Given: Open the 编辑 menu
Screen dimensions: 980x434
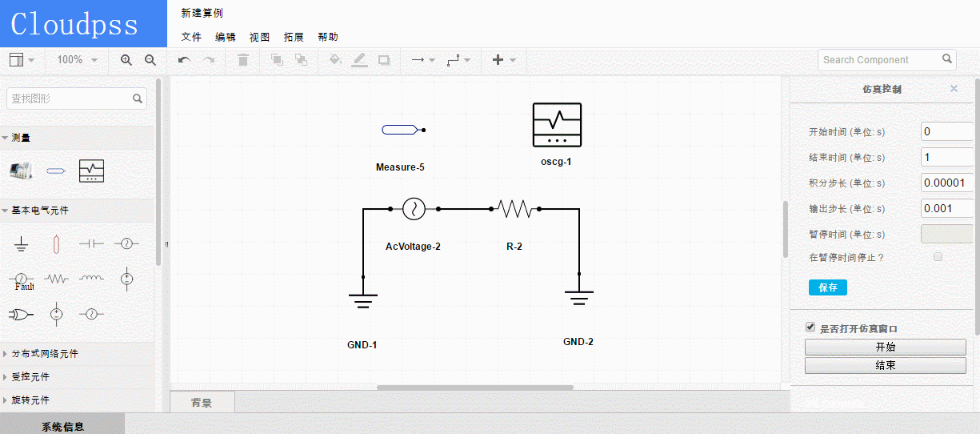Looking at the screenshot, I should pyautogui.click(x=226, y=37).
